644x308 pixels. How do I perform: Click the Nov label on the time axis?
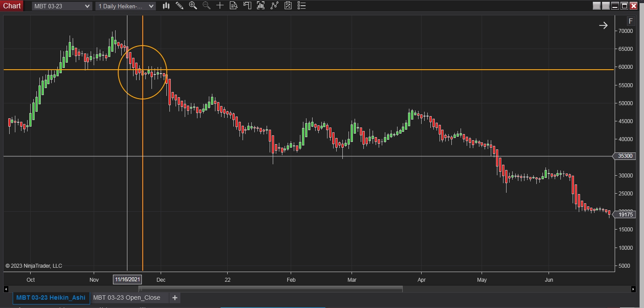click(94, 280)
